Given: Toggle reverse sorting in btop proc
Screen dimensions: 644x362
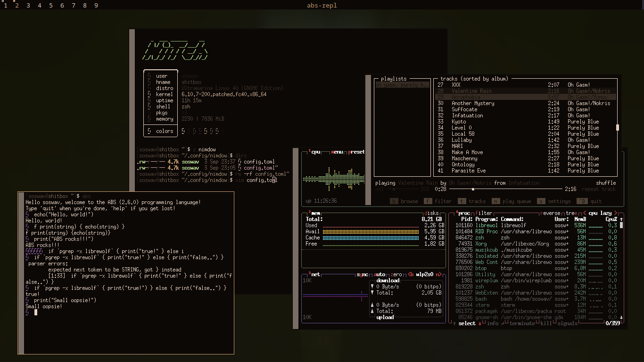Looking at the screenshot, I should [550, 213].
